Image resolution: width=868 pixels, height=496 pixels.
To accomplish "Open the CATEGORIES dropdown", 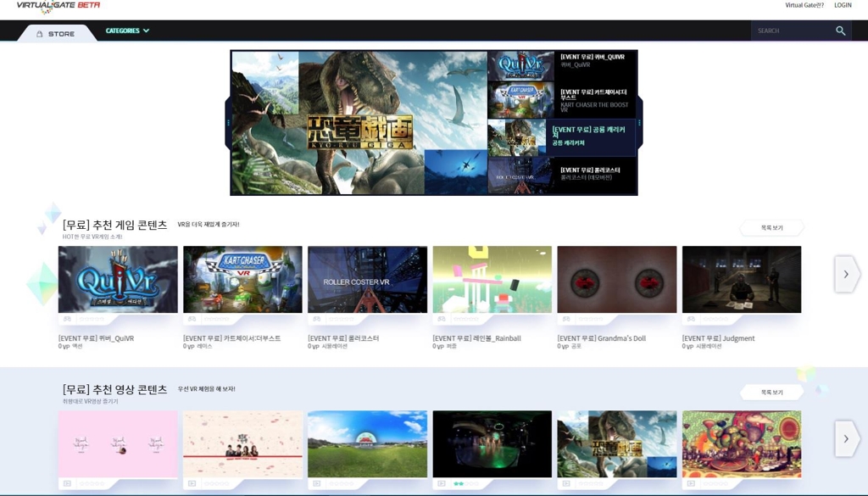I will [127, 31].
